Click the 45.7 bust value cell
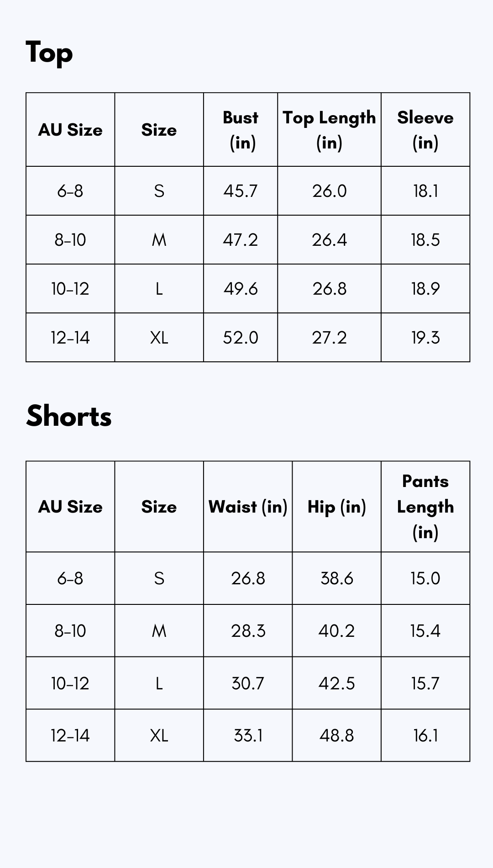 [x=241, y=191]
